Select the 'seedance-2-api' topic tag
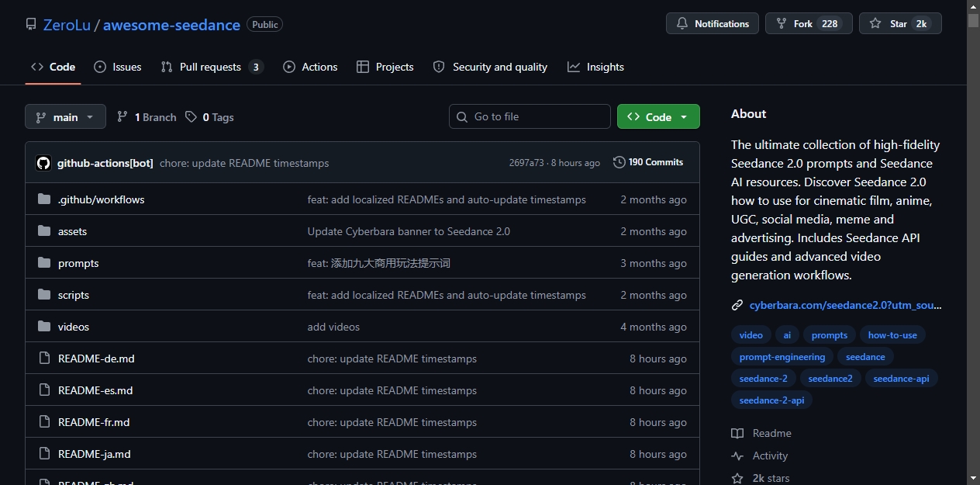 click(772, 400)
